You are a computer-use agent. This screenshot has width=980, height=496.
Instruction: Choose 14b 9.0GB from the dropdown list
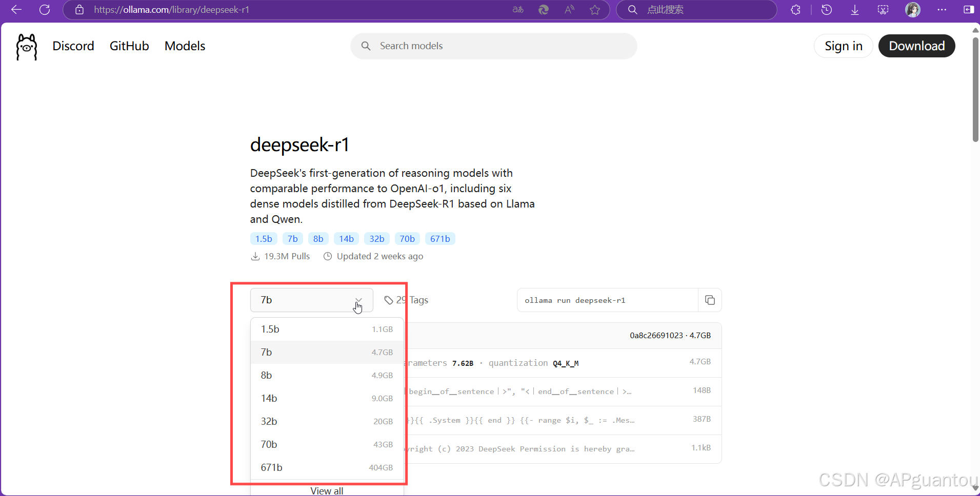pos(327,399)
